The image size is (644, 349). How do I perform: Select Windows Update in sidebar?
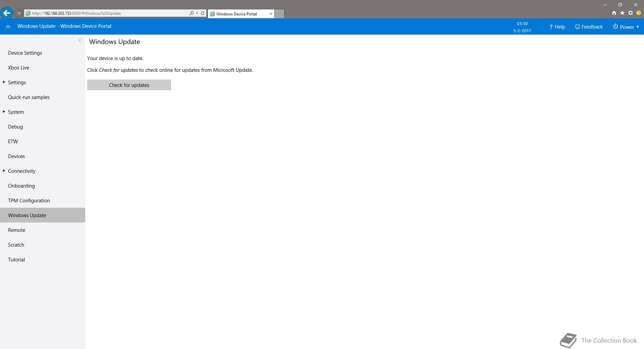click(x=43, y=215)
